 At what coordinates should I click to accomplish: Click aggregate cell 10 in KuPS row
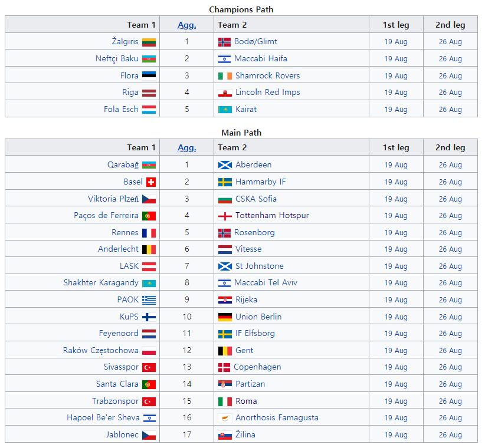click(x=187, y=317)
